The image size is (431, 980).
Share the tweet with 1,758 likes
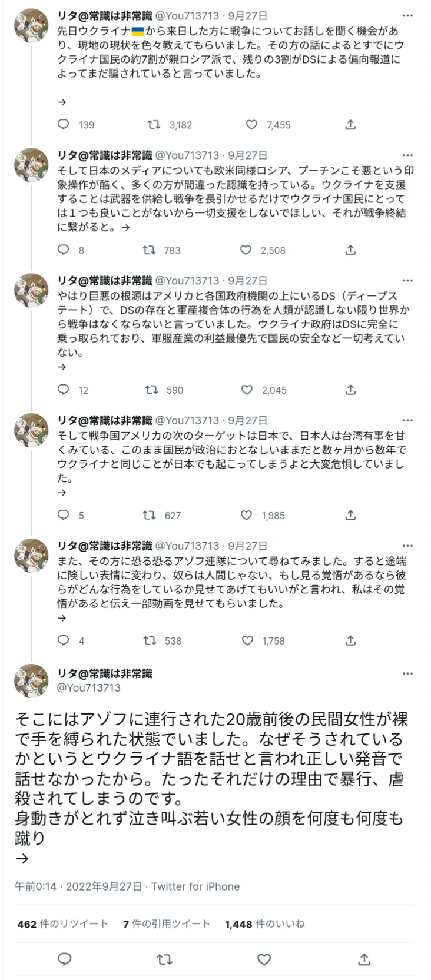point(350,640)
